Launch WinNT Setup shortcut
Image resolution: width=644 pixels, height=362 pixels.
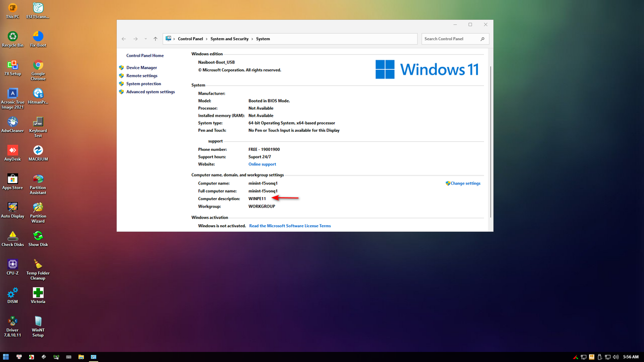point(38,327)
